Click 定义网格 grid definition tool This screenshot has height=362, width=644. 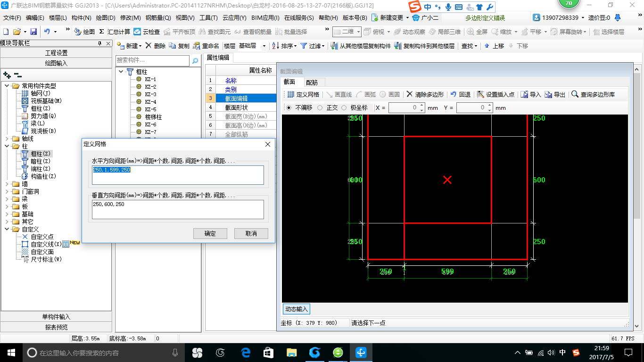(x=303, y=94)
